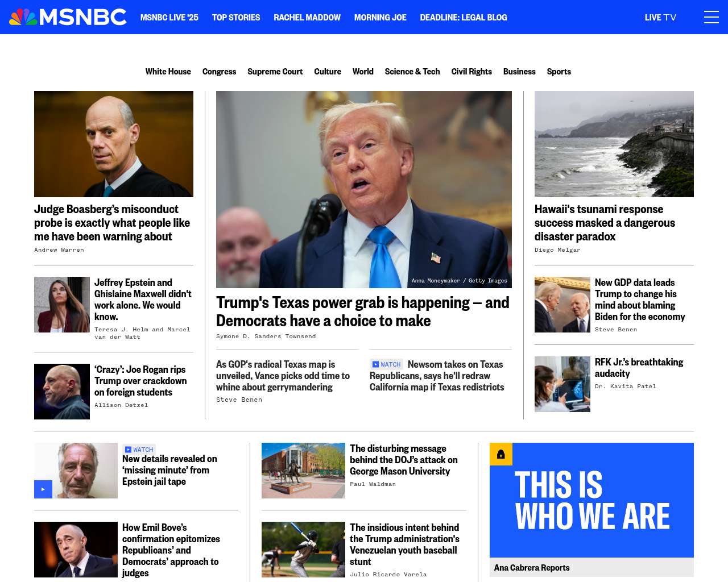Open the Science & Tech section
The image size is (728, 582).
[x=412, y=72]
